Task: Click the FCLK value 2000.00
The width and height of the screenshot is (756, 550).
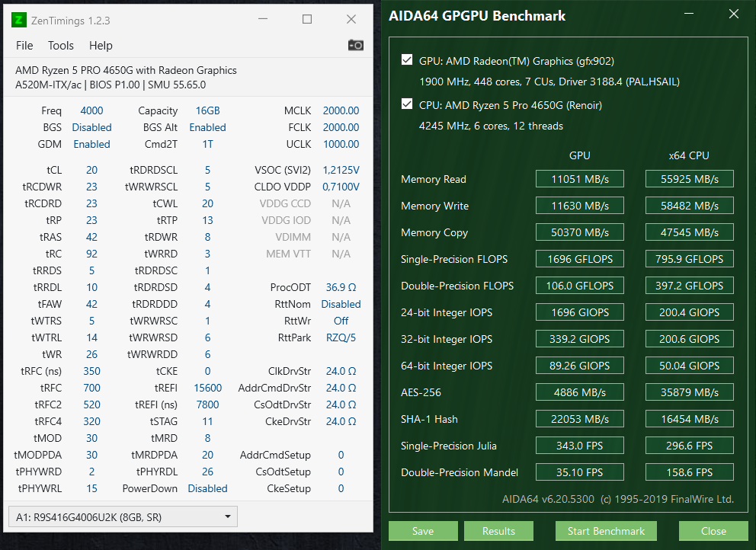Action: point(341,127)
